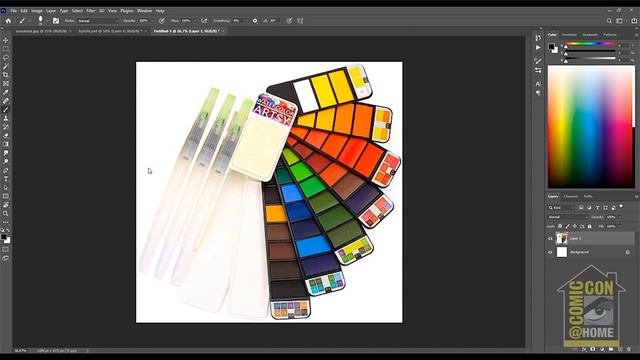
Task: Select the Hand tool
Action: (6, 205)
